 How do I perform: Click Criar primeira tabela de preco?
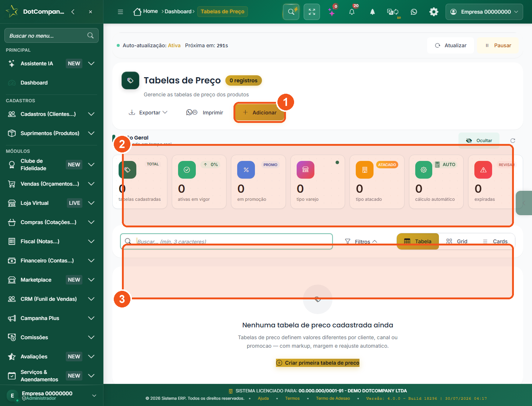tap(318, 363)
